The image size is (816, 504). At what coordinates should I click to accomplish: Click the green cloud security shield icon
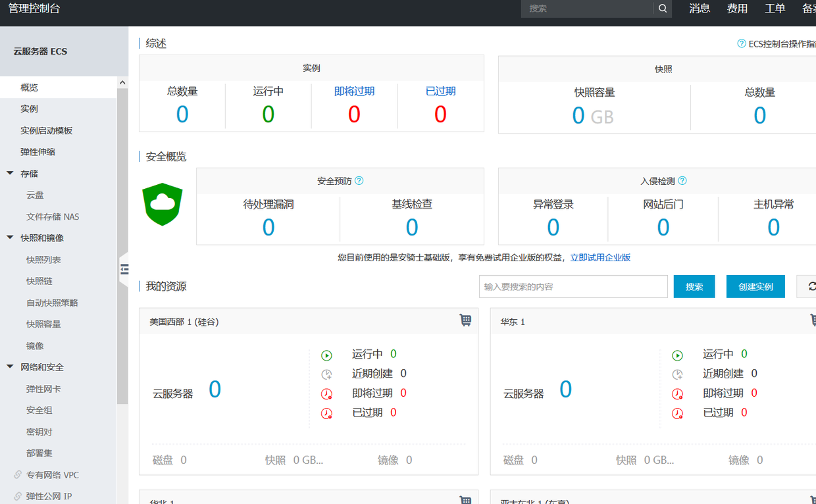(x=163, y=204)
